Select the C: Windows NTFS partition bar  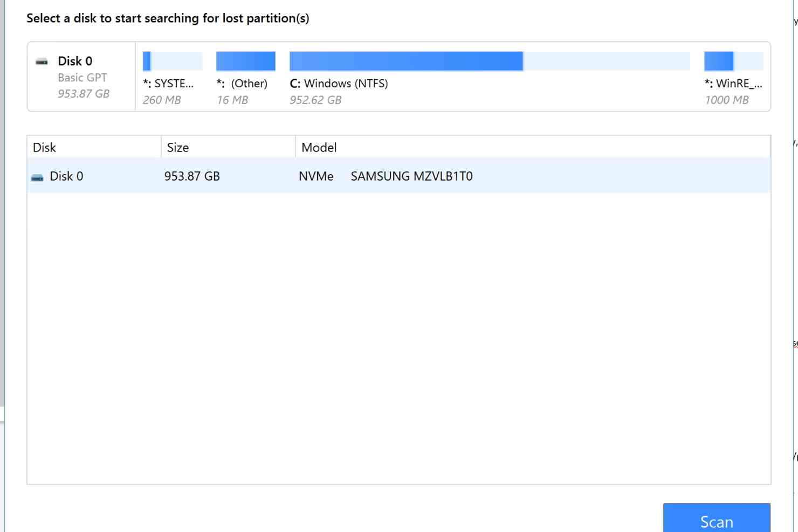click(x=490, y=61)
